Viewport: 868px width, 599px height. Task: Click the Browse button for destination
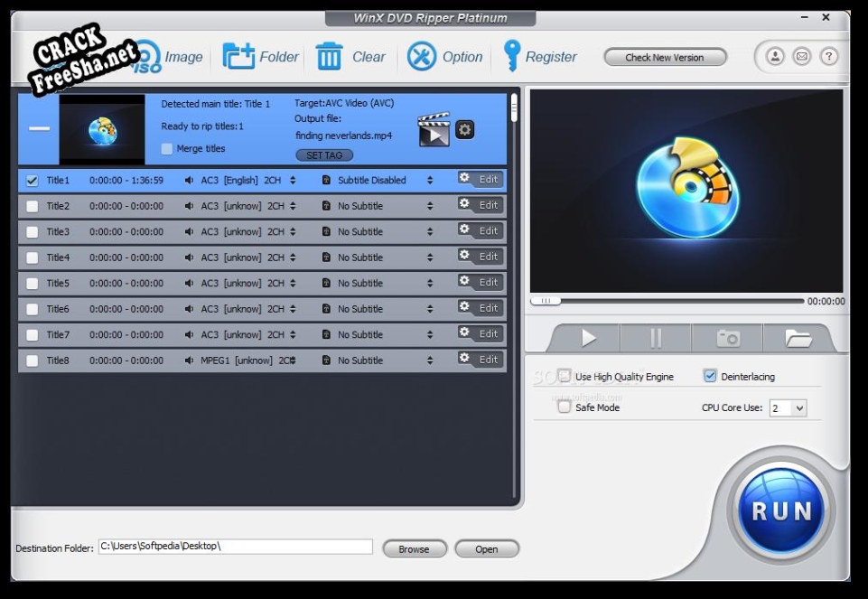414,548
